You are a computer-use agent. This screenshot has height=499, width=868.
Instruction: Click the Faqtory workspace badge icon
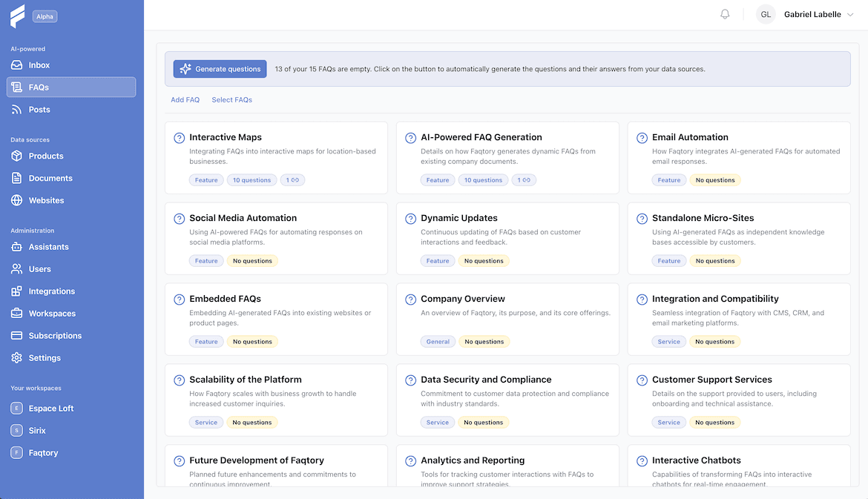click(x=16, y=452)
